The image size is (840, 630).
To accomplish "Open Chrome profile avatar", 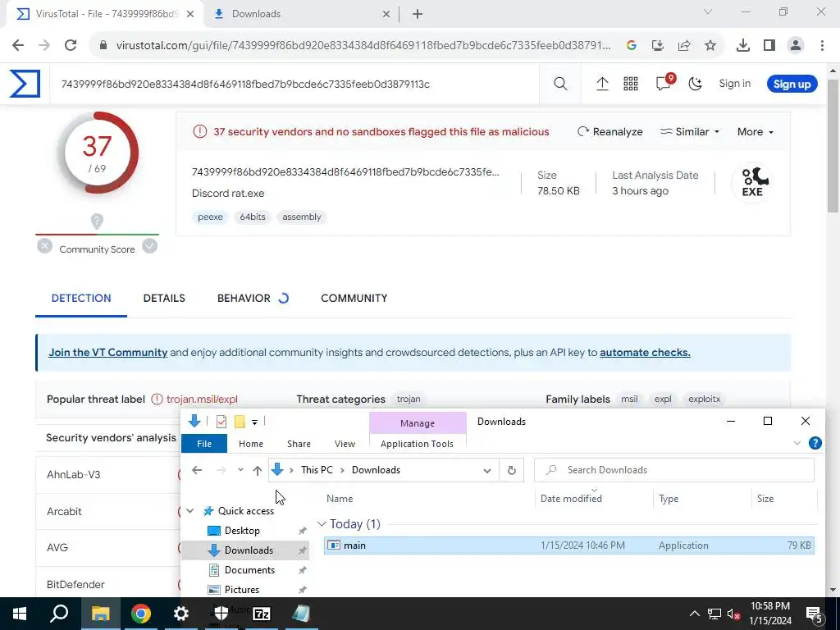I will coord(796,46).
